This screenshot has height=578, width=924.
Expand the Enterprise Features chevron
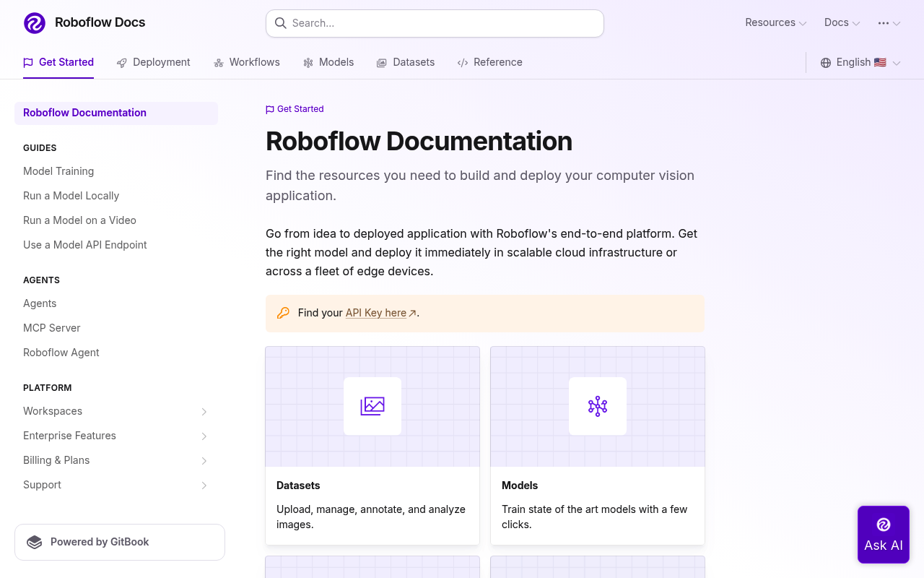(x=204, y=436)
